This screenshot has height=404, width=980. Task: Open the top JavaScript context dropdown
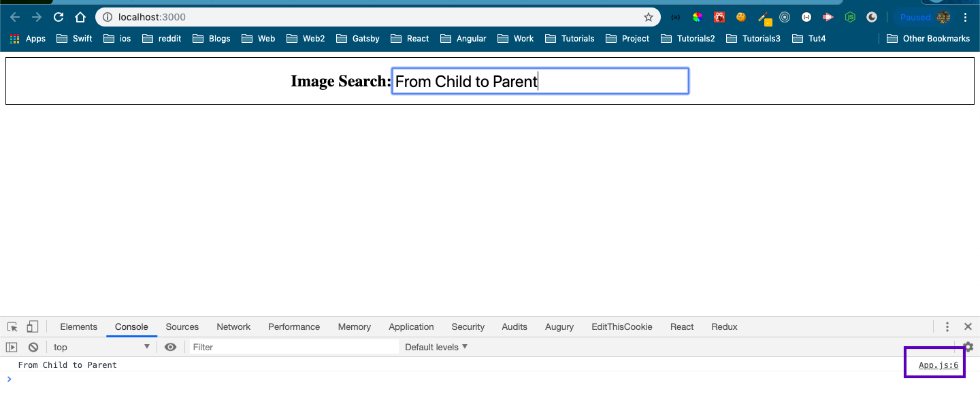click(x=101, y=348)
